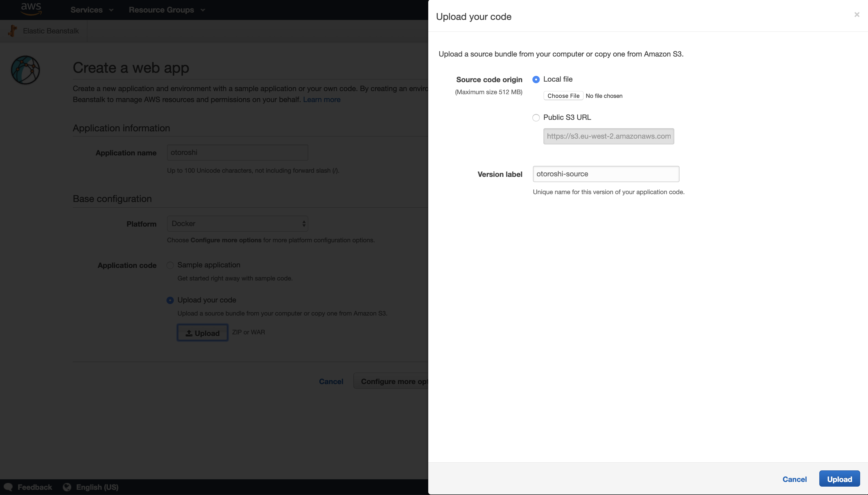The image size is (868, 495).
Task: Choose the Sample application radio button
Action: tap(170, 265)
